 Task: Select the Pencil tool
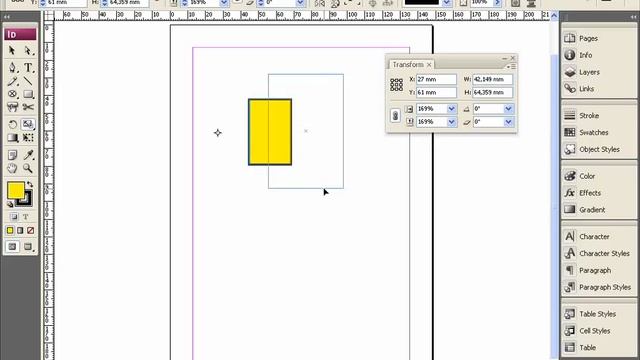point(12,81)
